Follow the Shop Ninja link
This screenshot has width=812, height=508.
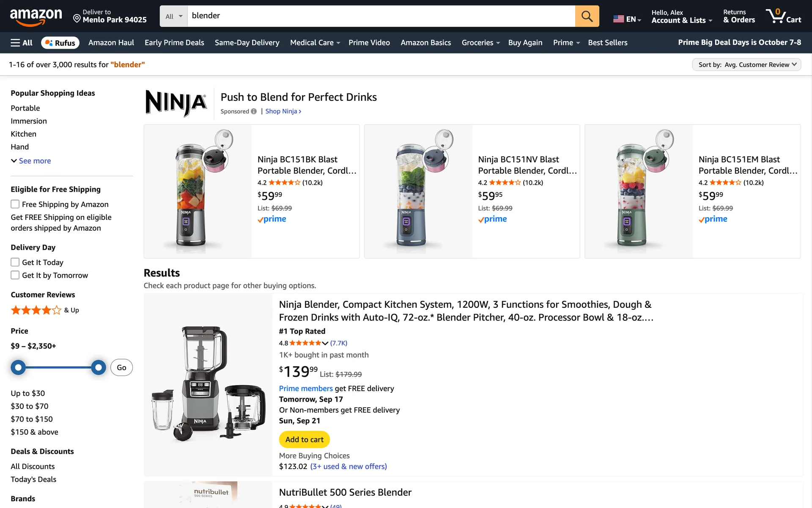283,111
